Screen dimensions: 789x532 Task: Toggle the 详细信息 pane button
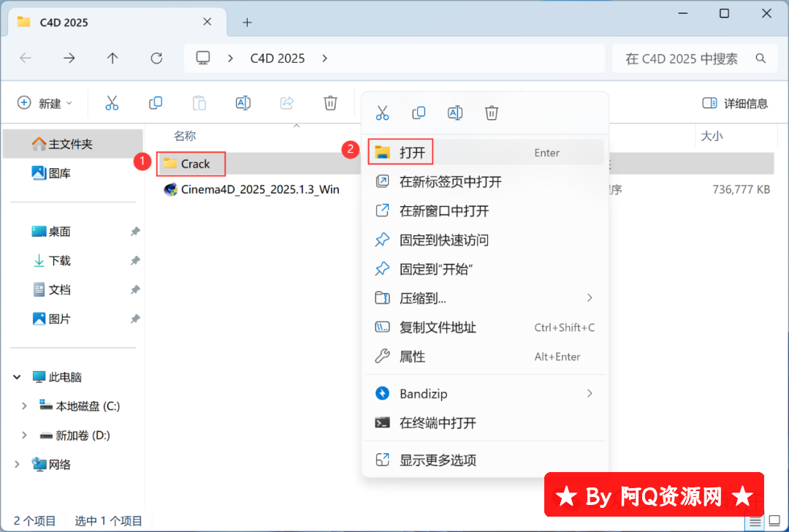click(x=735, y=103)
